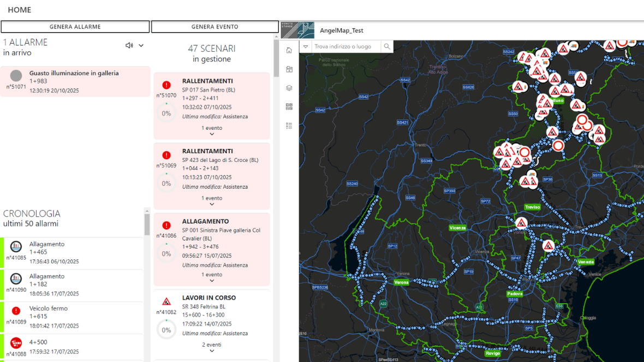Click grey status circle of alarm n°51071
Image resolution: width=644 pixels, height=362 pixels.
pos(16,76)
